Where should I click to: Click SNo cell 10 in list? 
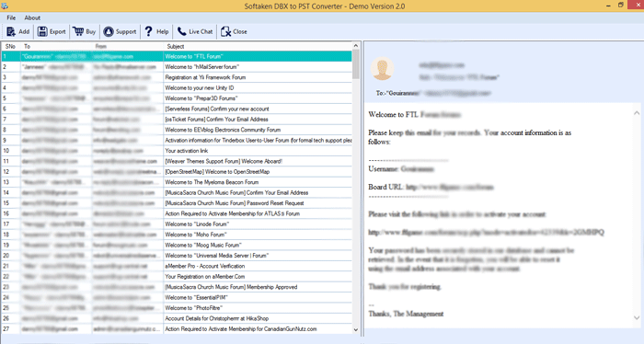pos(11,151)
